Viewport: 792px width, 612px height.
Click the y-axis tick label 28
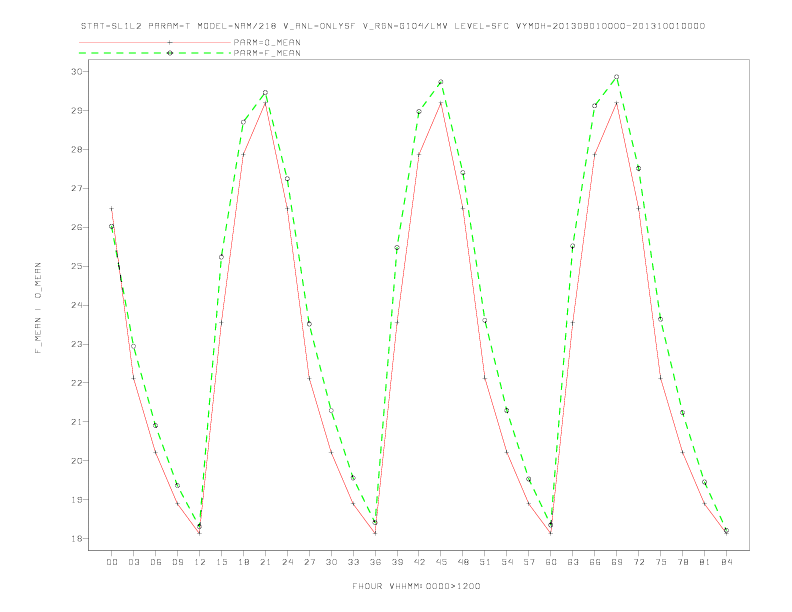[x=77, y=149]
